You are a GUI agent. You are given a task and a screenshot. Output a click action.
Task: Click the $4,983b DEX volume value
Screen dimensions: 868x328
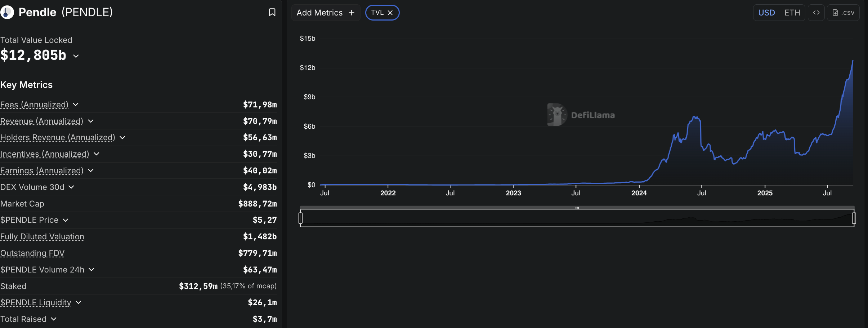(x=260, y=187)
